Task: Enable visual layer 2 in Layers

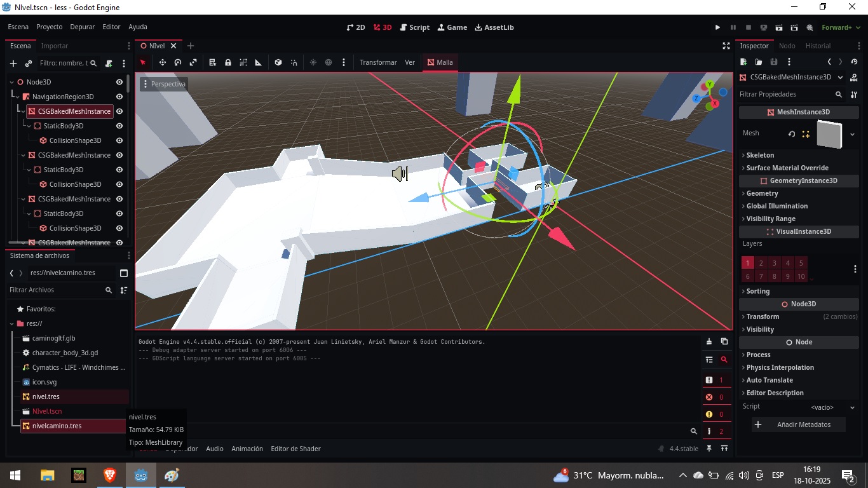Action: (x=761, y=263)
